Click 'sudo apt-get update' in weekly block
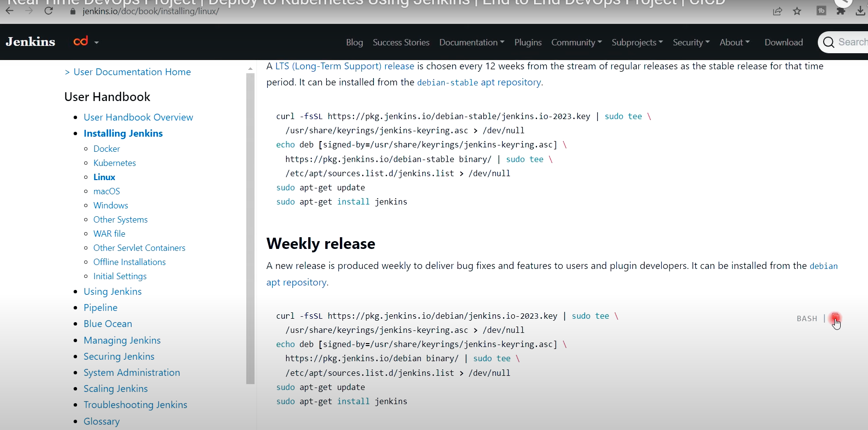The image size is (868, 430). pyautogui.click(x=320, y=387)
